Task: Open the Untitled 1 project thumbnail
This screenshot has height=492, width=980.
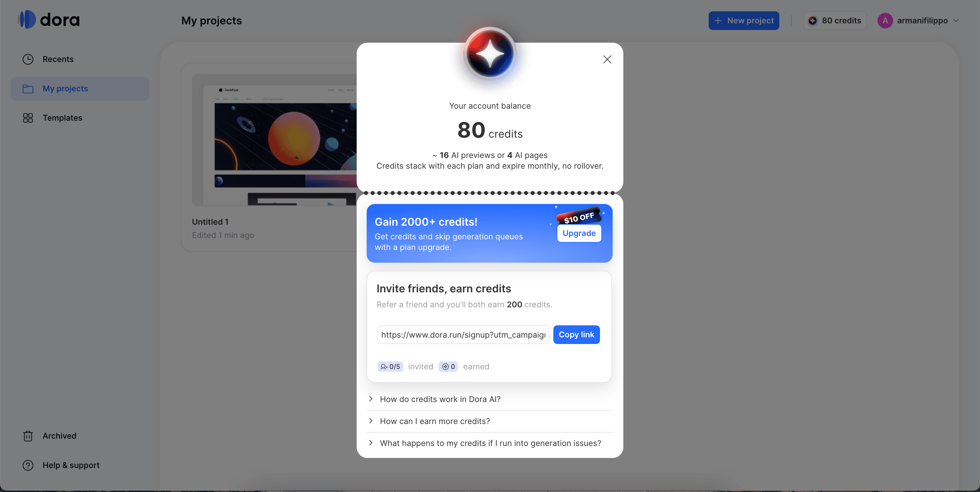Action: [274, 140]
